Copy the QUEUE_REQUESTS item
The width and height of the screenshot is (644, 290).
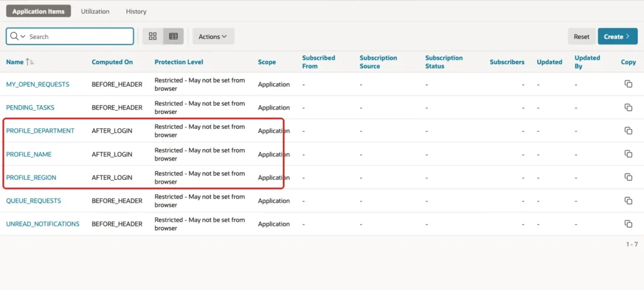628,201
